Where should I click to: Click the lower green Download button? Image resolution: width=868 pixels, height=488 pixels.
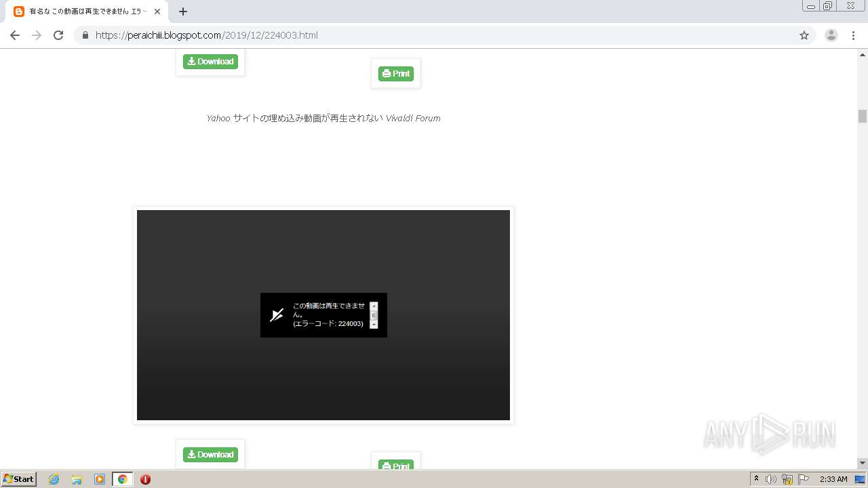pos(210,455)
